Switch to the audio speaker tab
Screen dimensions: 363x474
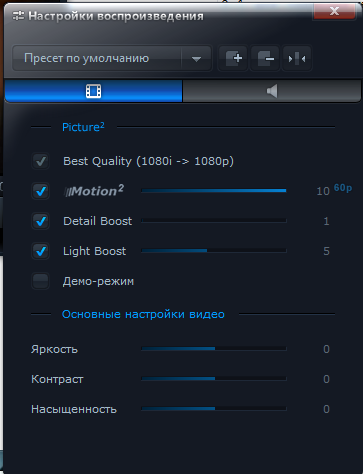click(272, 91)
